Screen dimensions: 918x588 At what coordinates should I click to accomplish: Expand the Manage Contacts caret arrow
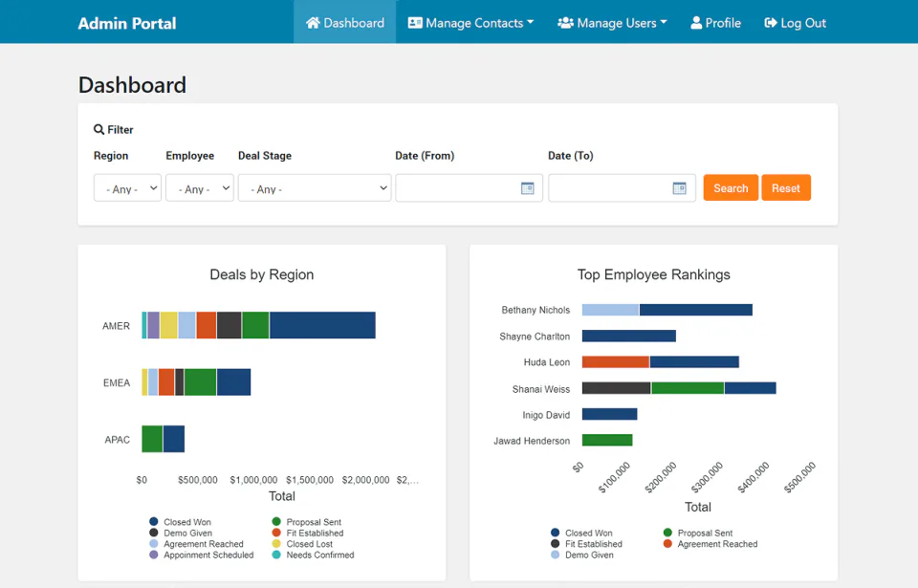pos(531,22)
